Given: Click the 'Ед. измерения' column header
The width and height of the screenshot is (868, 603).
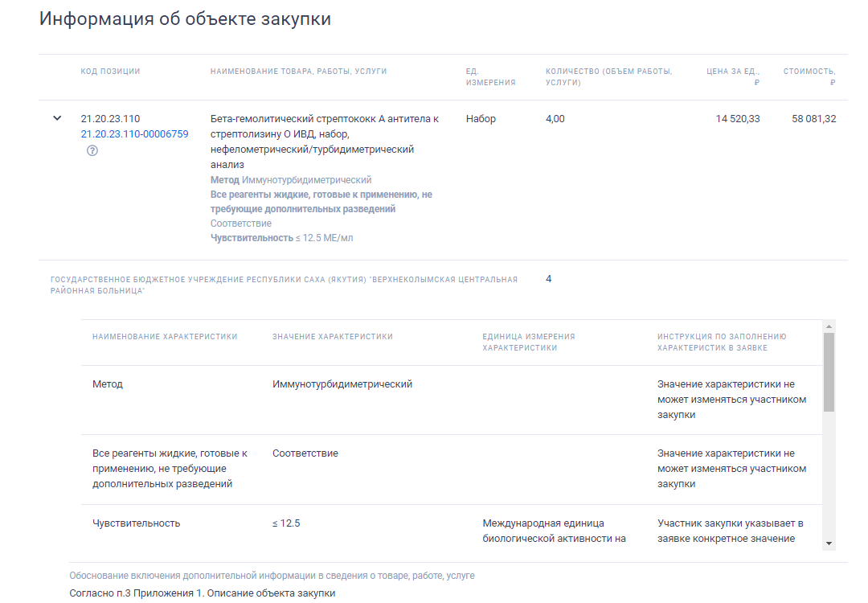Looking at the screenshot, I should (490, 77).
